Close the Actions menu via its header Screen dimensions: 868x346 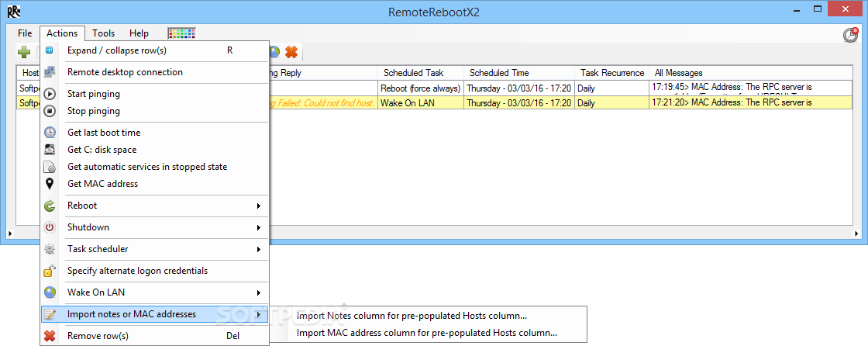coord(62,33)
